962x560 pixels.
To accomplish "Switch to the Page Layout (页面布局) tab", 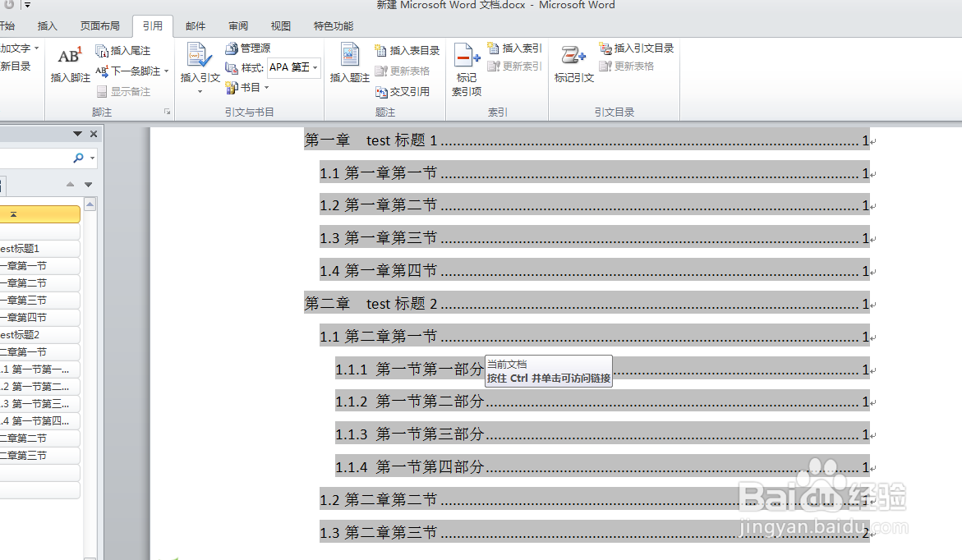I will [100, 25].
